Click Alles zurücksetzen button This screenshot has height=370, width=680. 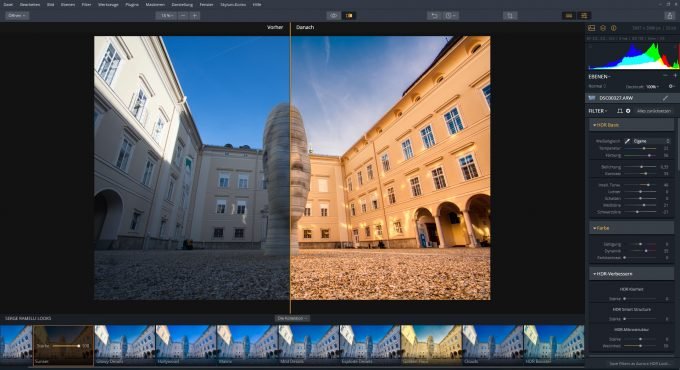(x=654, y=111)
